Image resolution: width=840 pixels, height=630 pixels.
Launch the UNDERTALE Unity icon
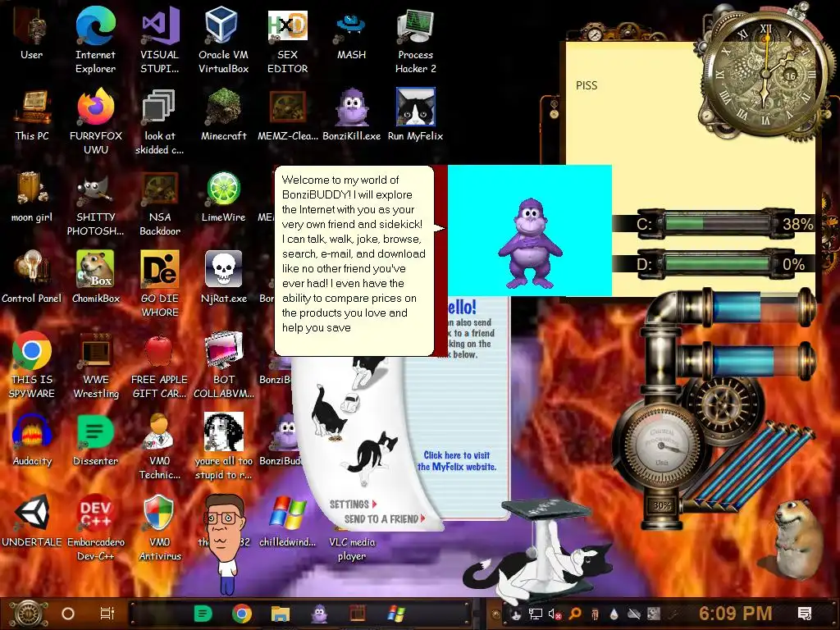point(32,521)
